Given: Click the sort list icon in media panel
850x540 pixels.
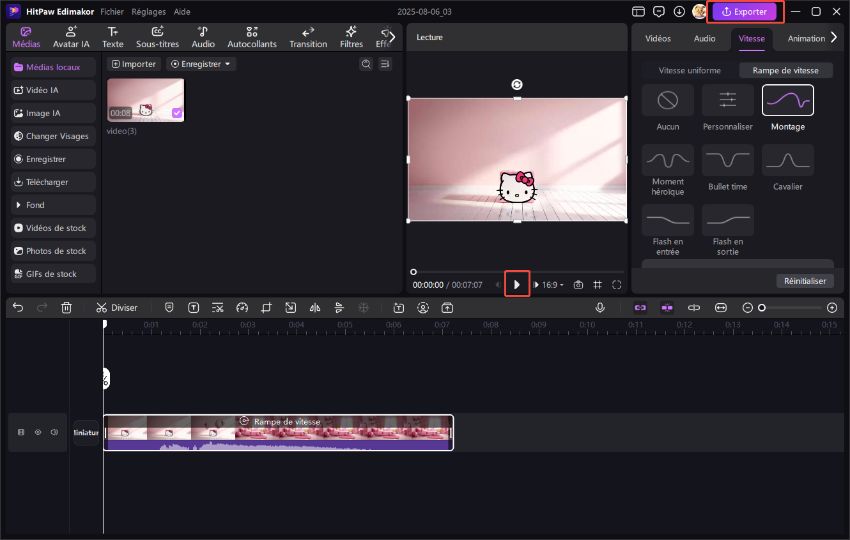Looking at the screenshot, I should (385, 64).
